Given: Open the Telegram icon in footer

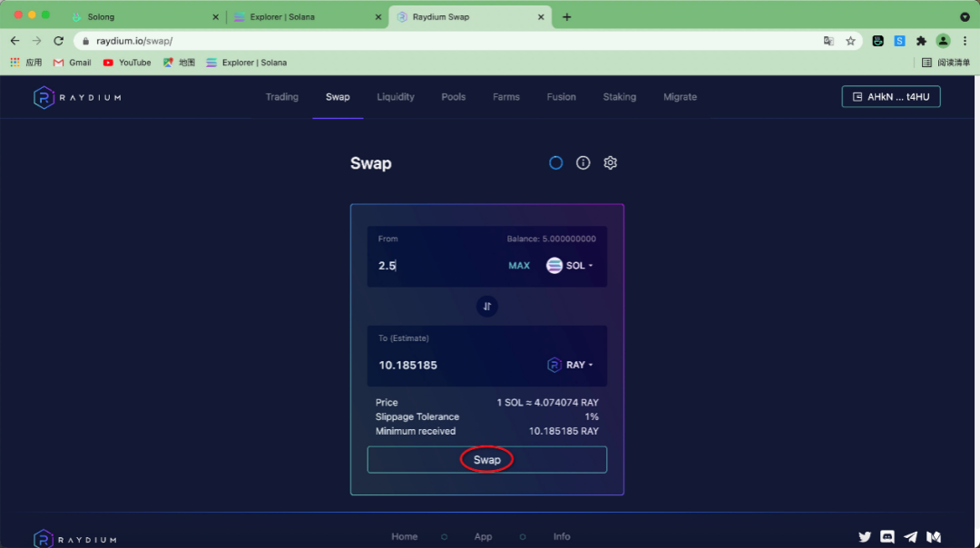Looking at the screenshot, I should pos(911,537).
